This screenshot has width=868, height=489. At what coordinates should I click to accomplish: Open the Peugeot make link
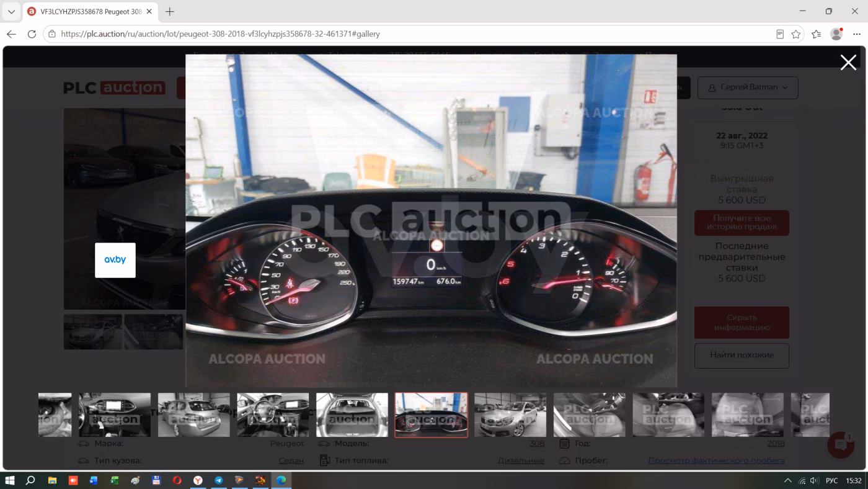click(287, 443)
